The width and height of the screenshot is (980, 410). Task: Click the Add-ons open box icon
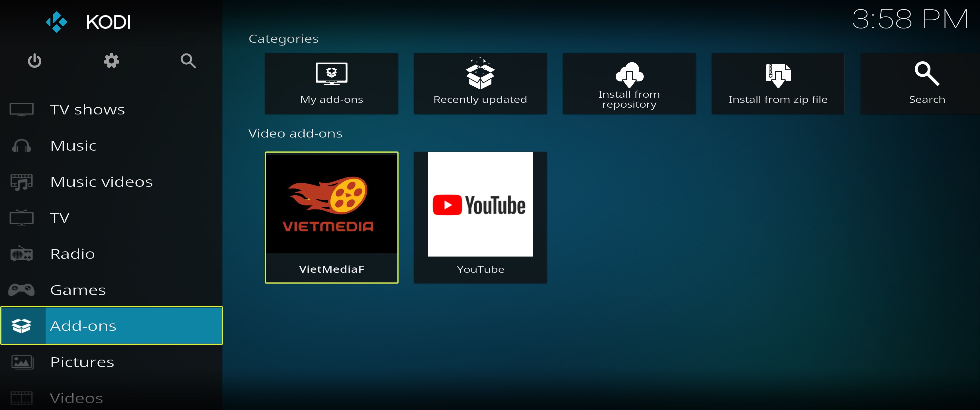coord(22,326)
